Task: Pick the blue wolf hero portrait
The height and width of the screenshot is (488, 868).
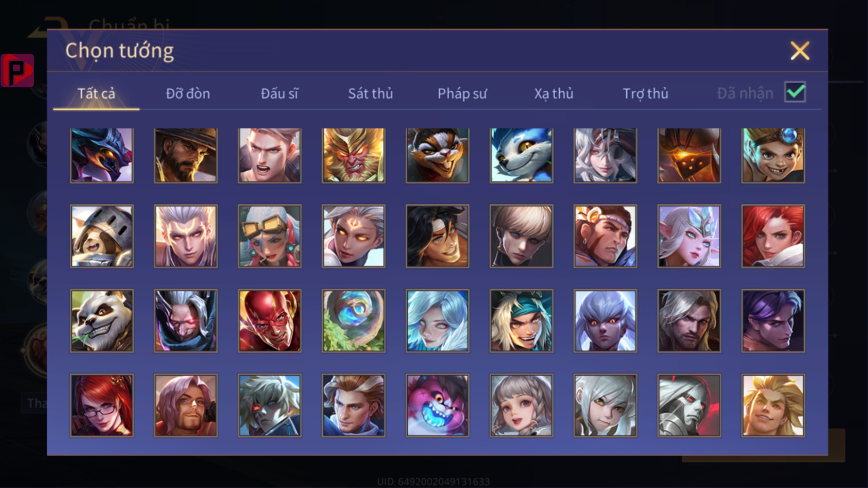Action: pyautogui.click(x=521, y=155)
